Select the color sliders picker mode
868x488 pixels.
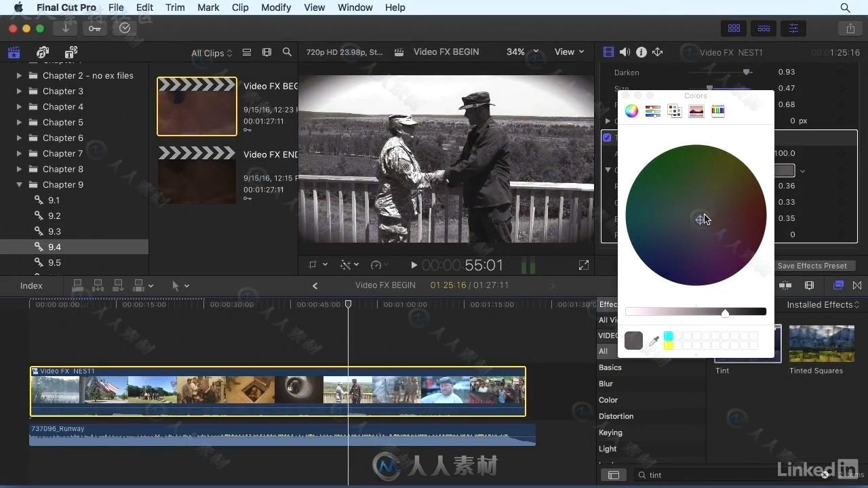[653, 111]
